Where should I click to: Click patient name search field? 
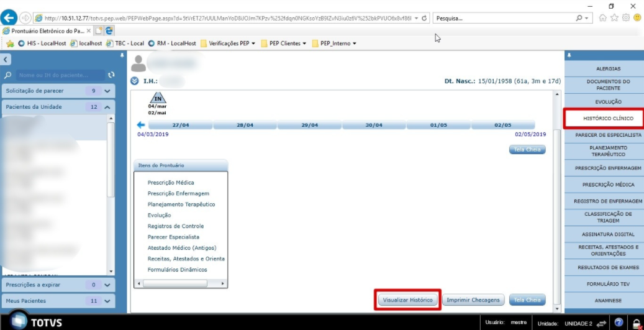click(x=60, y=75)
